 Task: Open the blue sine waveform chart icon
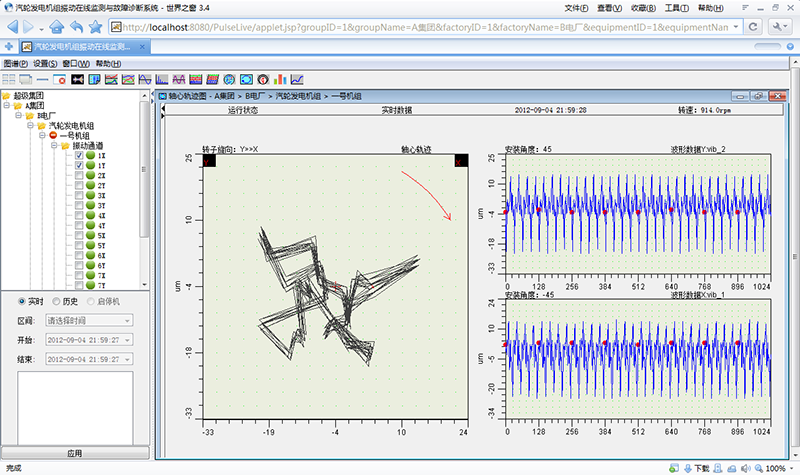click(145, 79)
